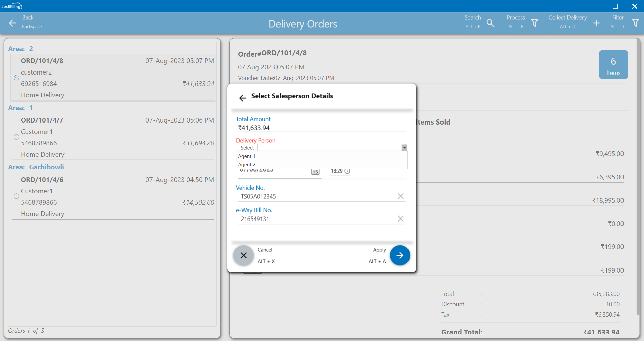Open Search with the magnifier icon
Image resolution: width=644 pixels, height=341 pixels.
[490, 23]
